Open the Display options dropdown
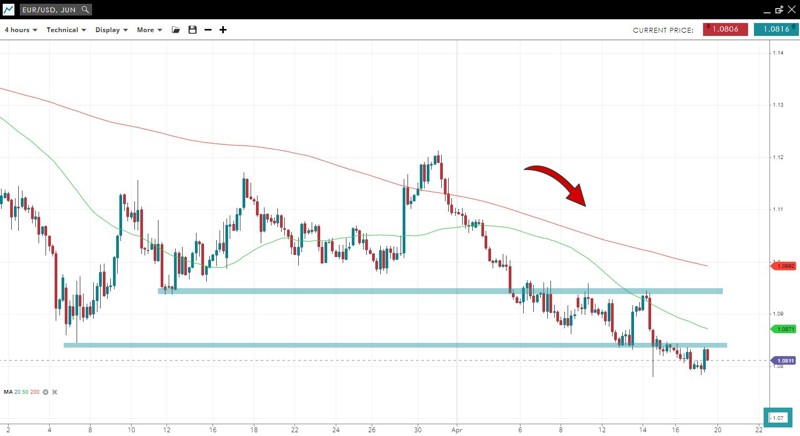Screen dimensions: 800x436 coord(111,30)
